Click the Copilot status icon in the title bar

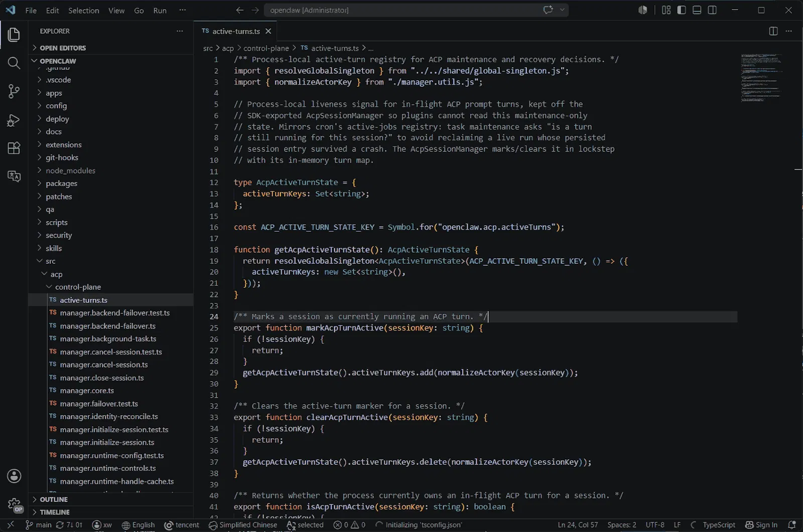tap(643, 10)
